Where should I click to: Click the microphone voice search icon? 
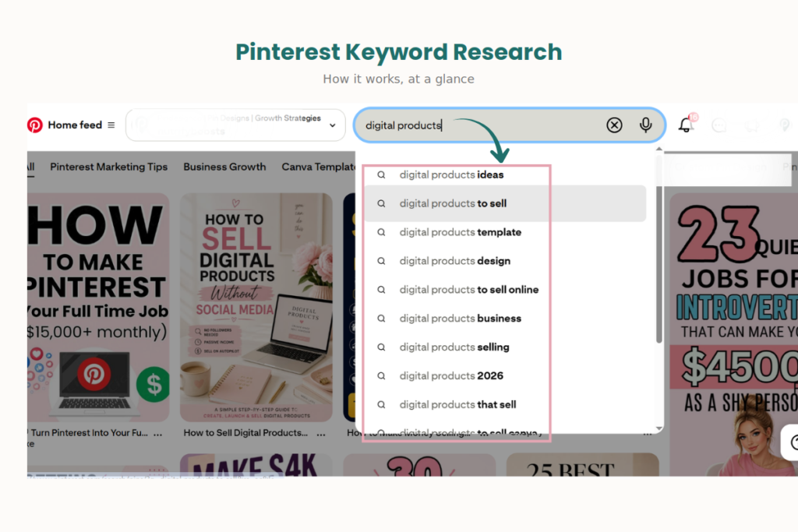coord(645,125)
